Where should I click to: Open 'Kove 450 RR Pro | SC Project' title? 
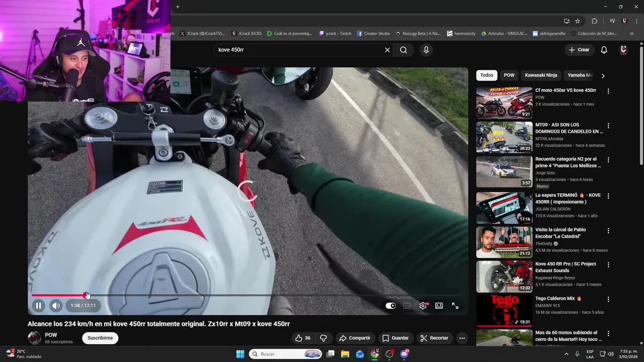tap(566, 267)
